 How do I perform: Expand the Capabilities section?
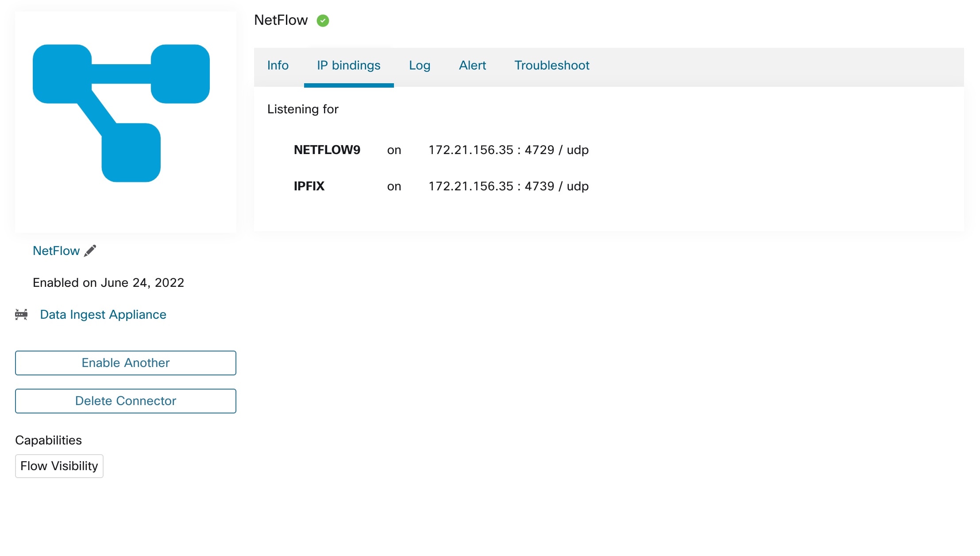coord(48,440)
